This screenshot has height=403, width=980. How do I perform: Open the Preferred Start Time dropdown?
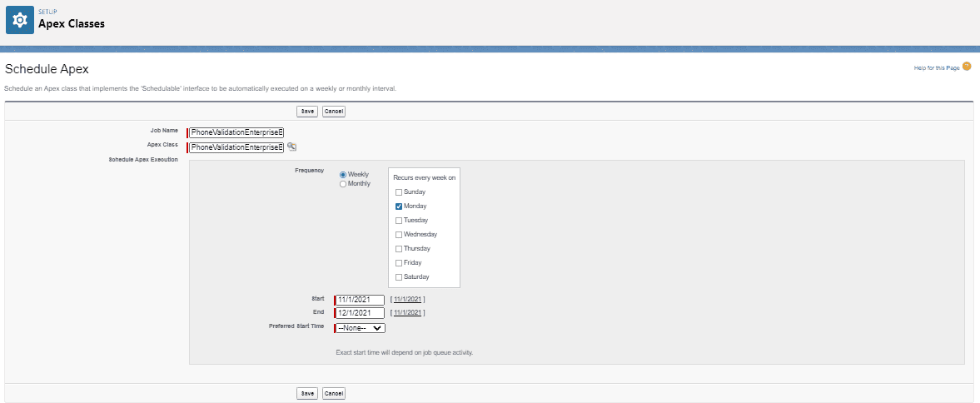click(361, 328)
